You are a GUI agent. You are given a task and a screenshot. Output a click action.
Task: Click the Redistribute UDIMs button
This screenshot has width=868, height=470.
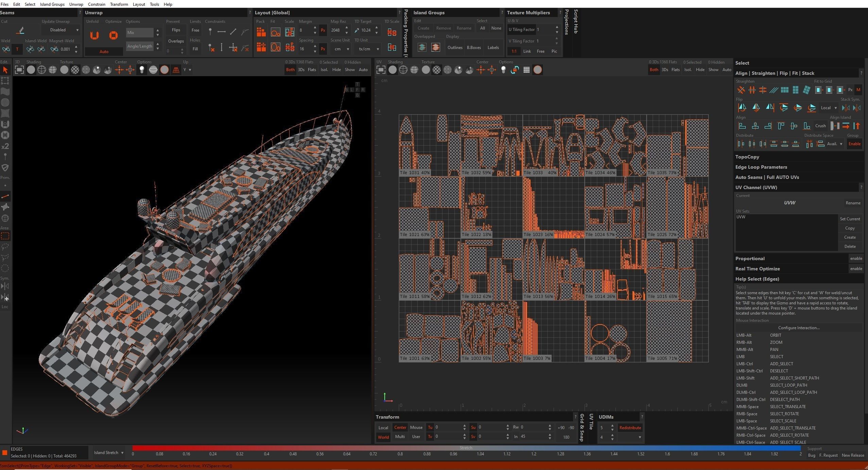630,428
